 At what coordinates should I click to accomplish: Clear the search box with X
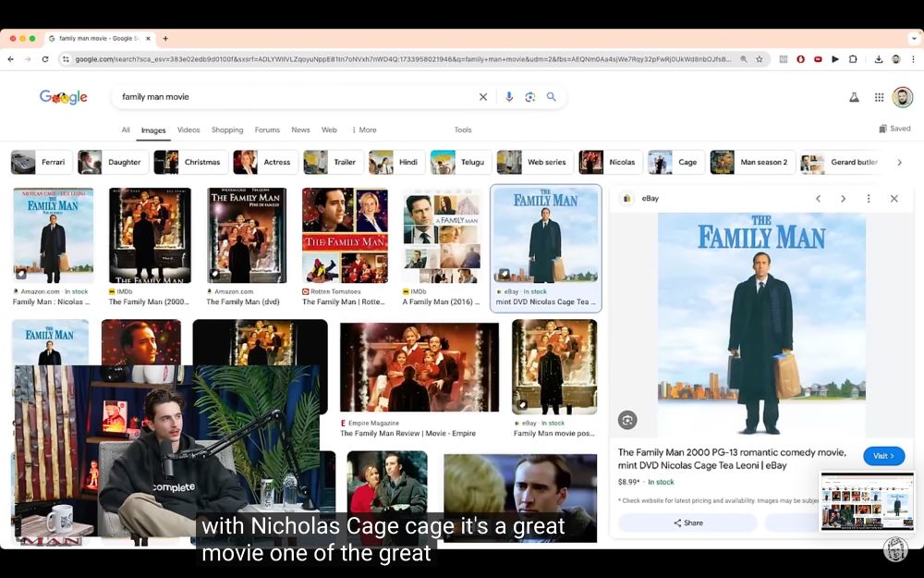pyautogui.click(x=483, y=97)
